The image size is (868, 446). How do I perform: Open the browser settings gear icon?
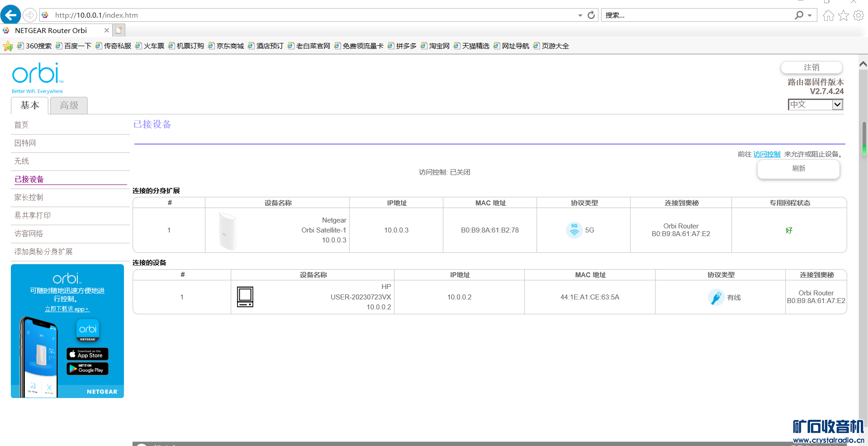point(858,15)
